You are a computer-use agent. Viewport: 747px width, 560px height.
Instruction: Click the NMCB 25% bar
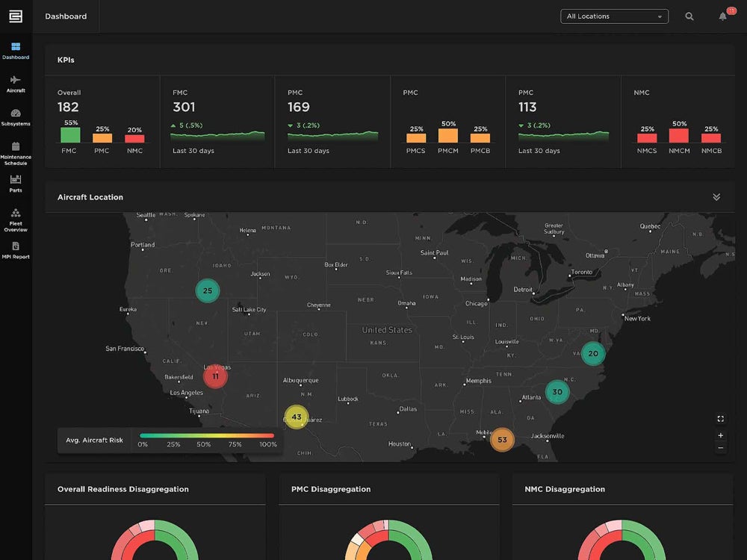(711, 138)
